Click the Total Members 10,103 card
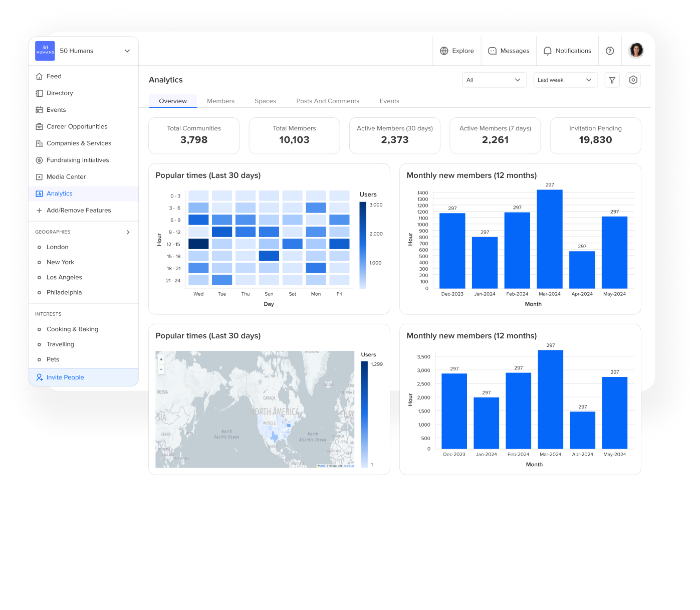700x610 pixels. click(x=295, y=136)
